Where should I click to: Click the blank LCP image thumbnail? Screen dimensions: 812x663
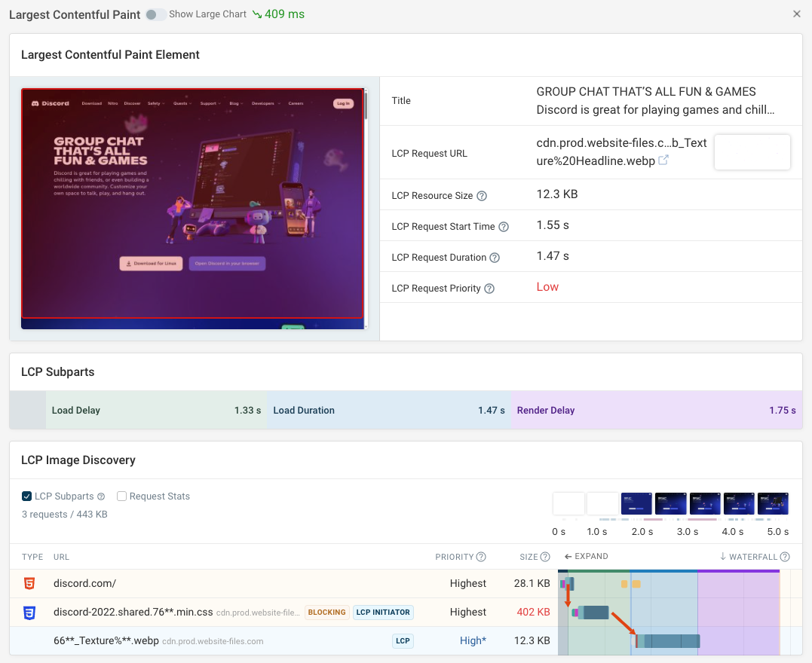point(752,152)
